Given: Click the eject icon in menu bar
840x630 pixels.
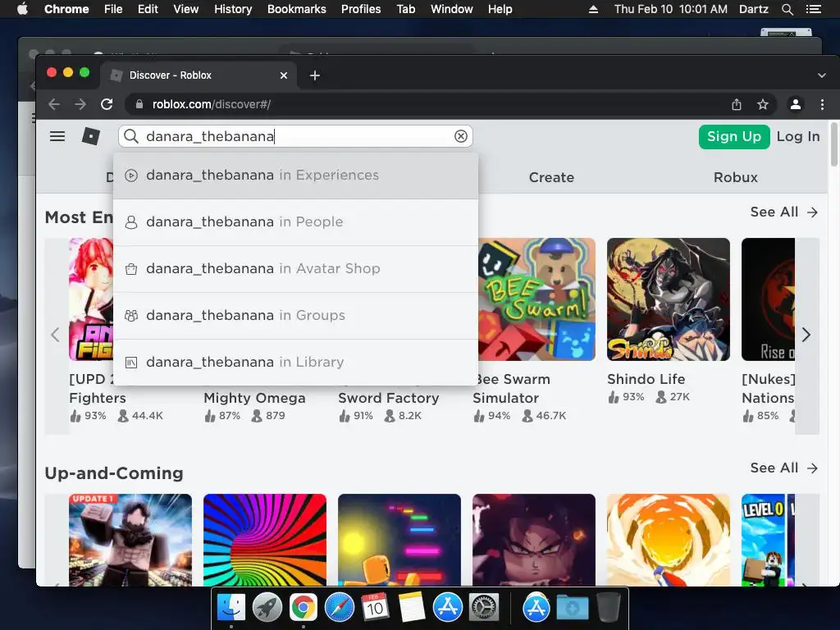Looking at the screenshot, I should coord(593,9).
